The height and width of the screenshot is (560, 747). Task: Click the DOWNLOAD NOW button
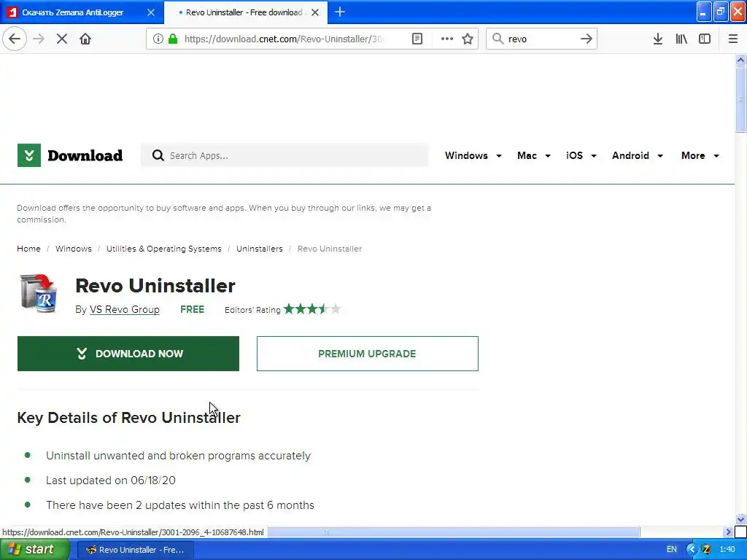point(128,354)
